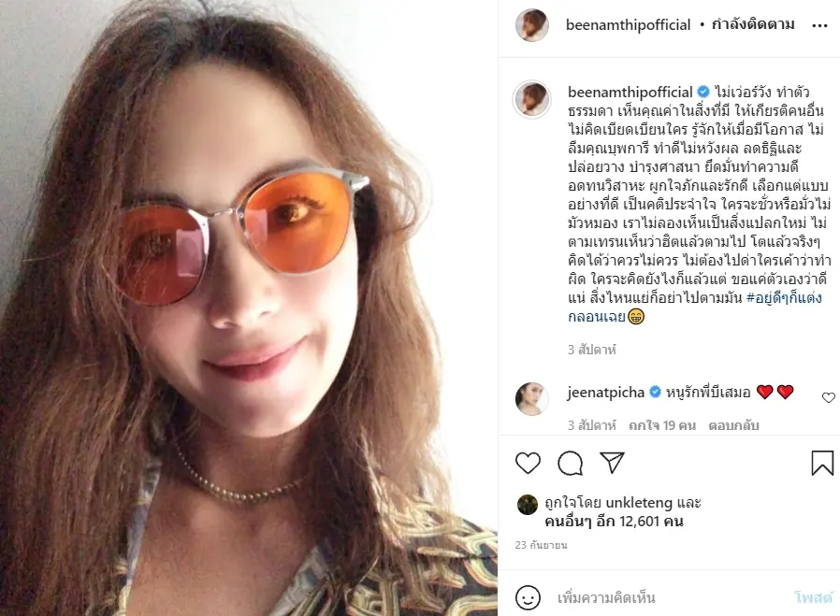The image size is (840, 616).
Task: Open jeenatpicha's profile avatar
Action: (532, 399)
